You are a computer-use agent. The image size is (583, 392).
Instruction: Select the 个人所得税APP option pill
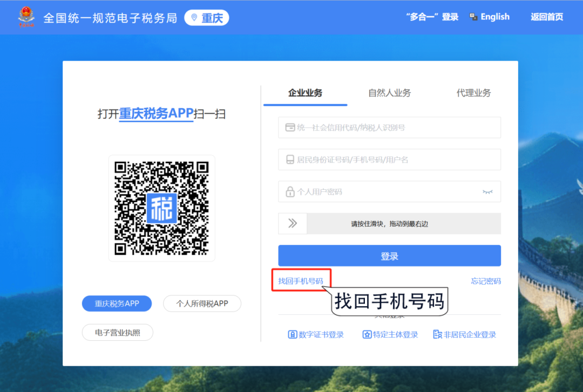coord(202,304)
